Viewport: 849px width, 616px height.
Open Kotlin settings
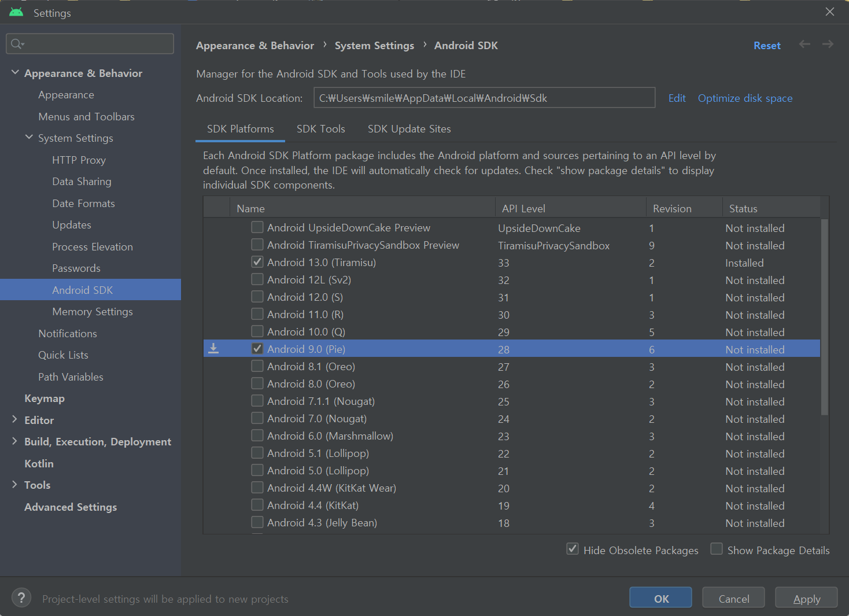click(39, 463)
